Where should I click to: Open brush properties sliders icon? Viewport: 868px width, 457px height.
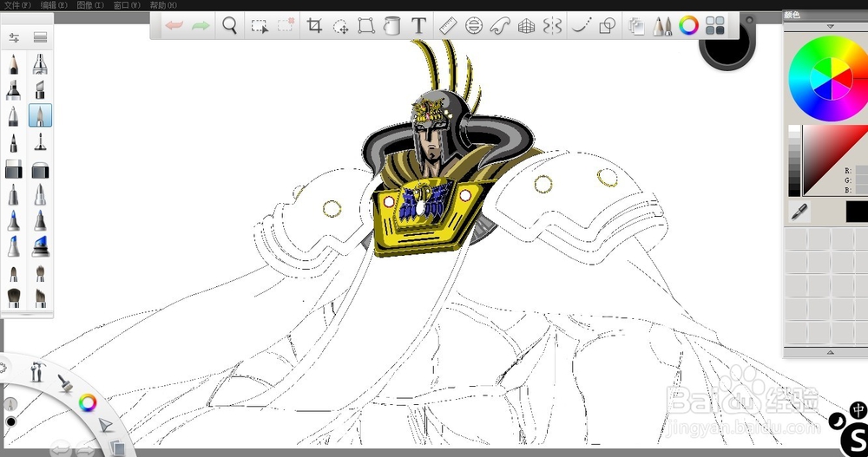point(14,37)
